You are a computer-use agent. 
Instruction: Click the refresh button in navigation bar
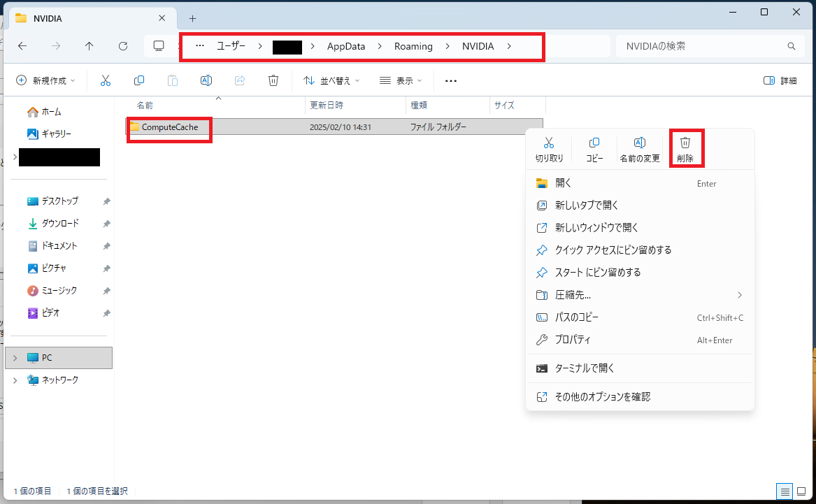pos(123,46)
